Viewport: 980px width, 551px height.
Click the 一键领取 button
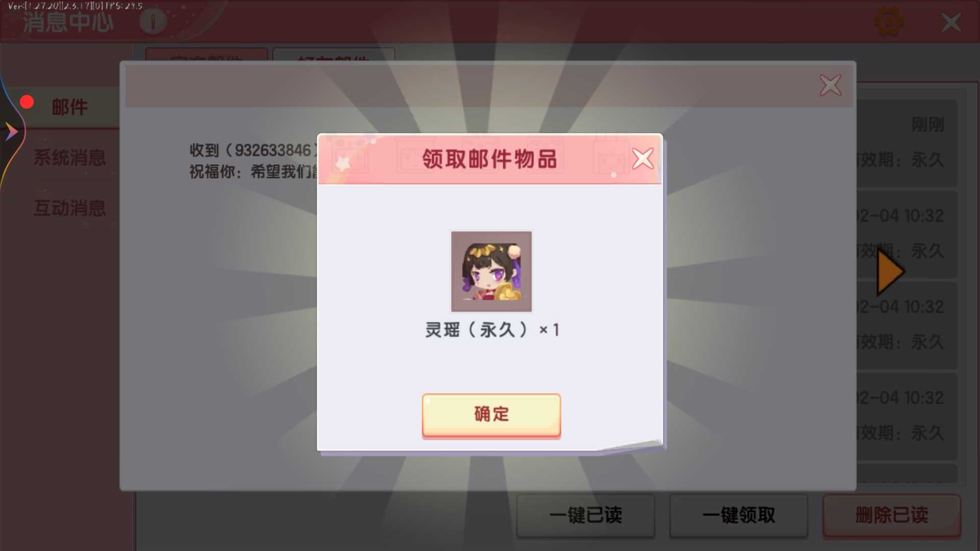739,515
